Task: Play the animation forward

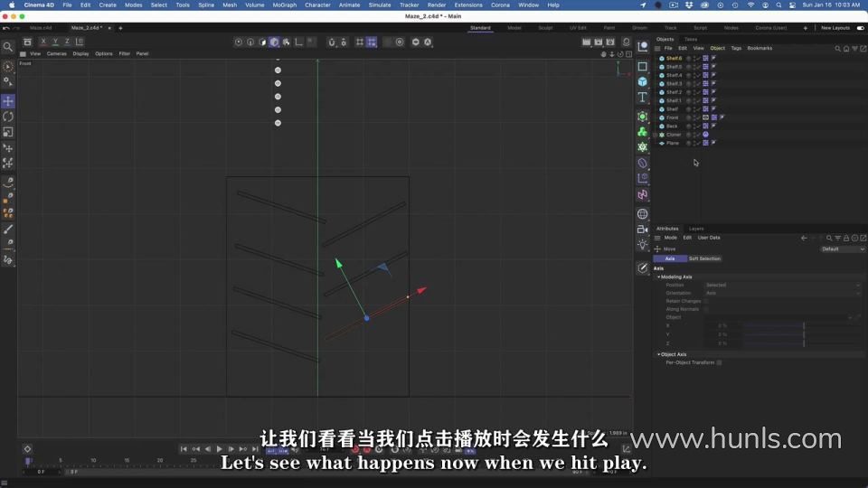Action: tap(219, 449)
